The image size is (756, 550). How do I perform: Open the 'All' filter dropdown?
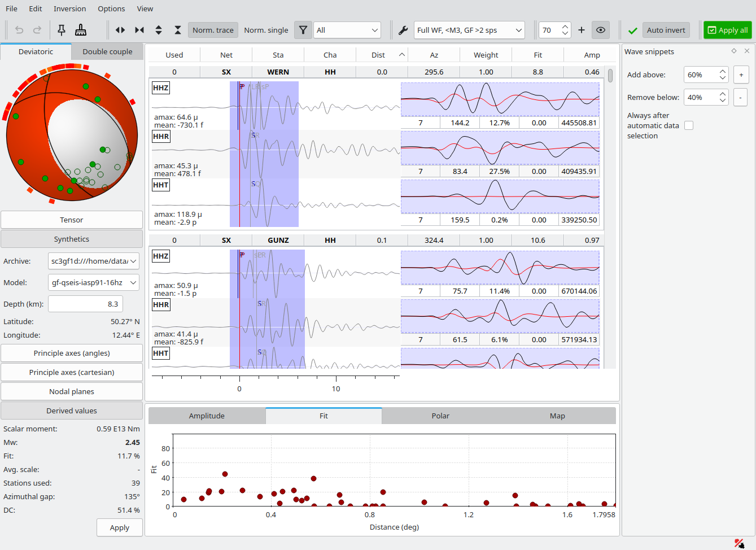tap(347, 30)
